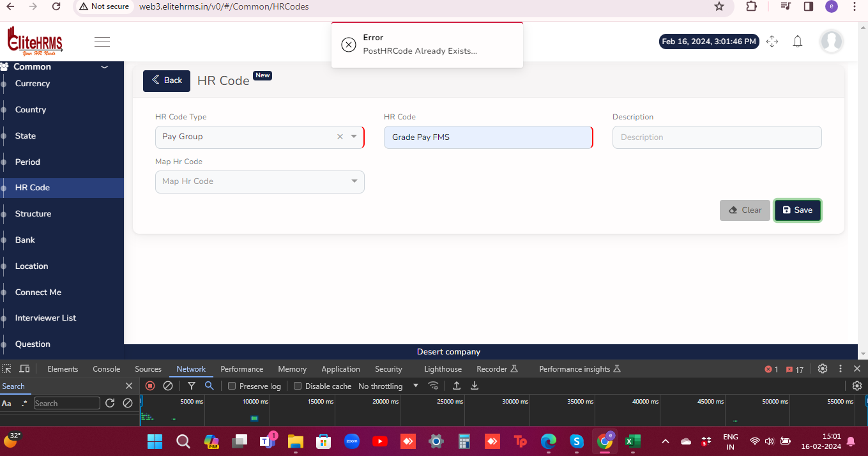Clear the Pay Group selection X

(340, 137)
